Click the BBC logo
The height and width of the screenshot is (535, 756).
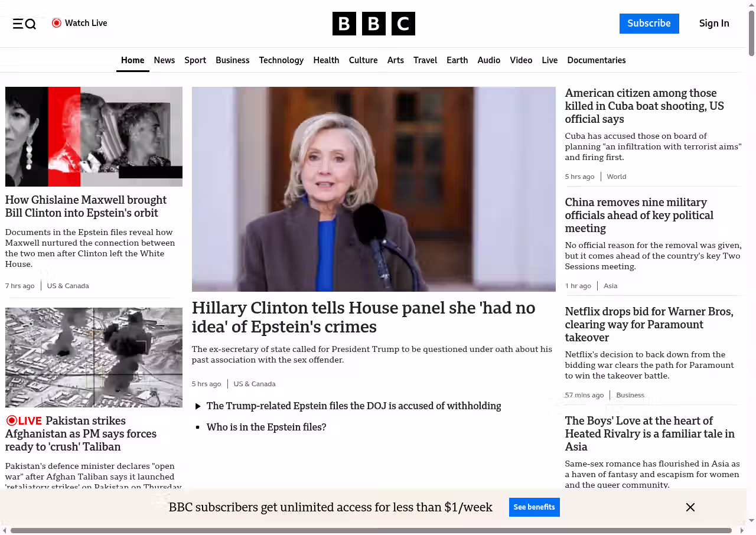(373, 24)
